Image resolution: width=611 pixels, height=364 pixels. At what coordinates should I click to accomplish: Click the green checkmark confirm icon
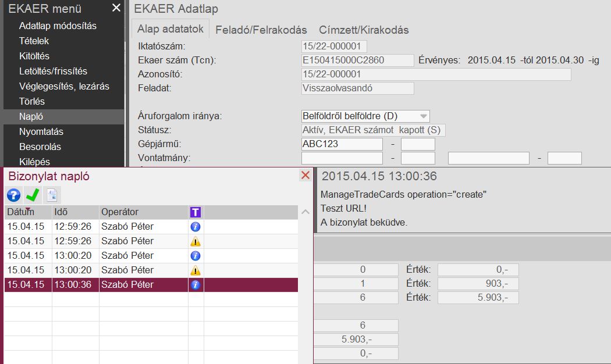pyautogui.click(x=33, y=195)
